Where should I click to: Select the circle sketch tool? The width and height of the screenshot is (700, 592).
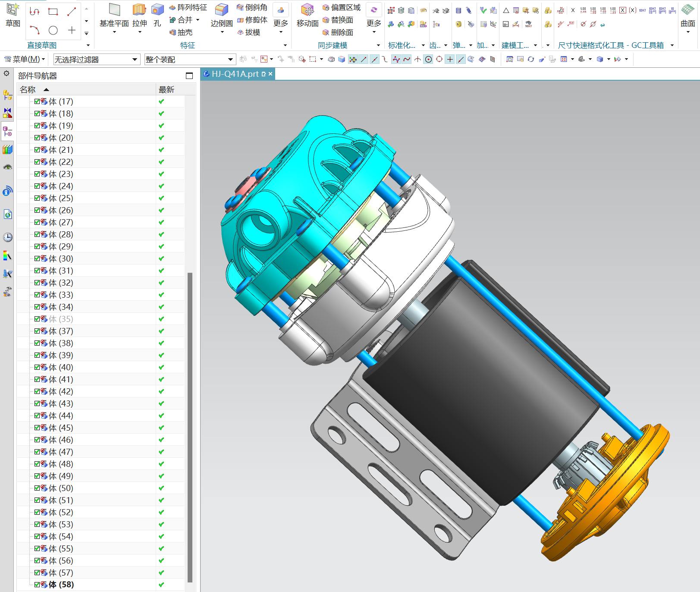point(53,30)
